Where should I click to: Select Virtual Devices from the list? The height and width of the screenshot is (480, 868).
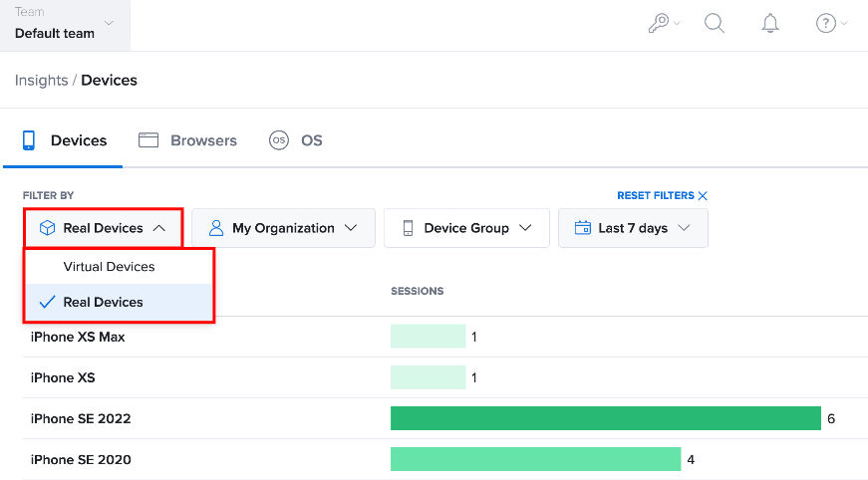[x=119, y=267]
